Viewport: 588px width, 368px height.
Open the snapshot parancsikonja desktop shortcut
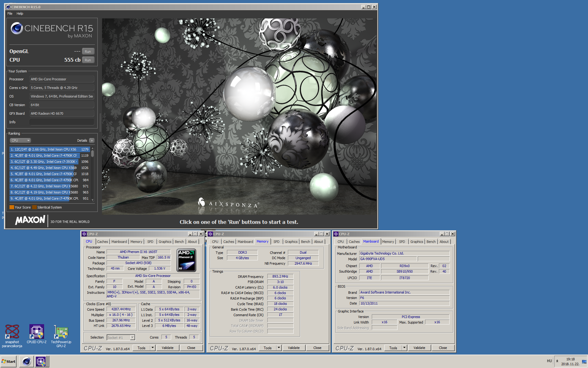point(12,336)
